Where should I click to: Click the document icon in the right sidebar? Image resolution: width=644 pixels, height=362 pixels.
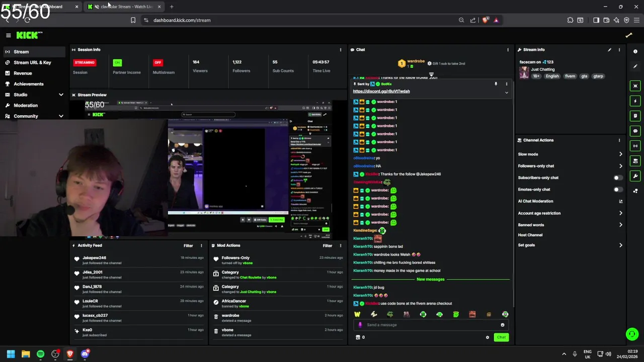pos(635,116)
